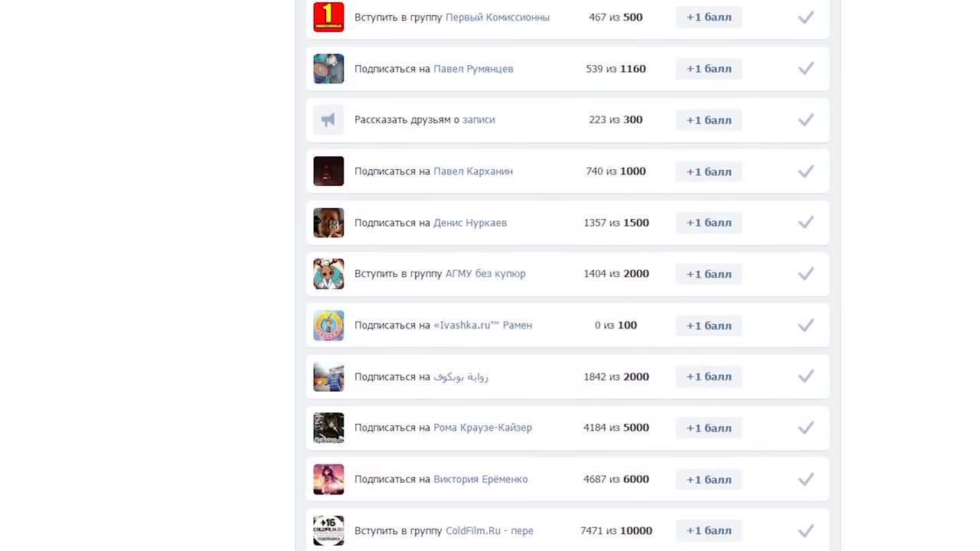This screenshot has height=551, width=980.
Task: Open the Рома Краузе-Кайзер profile link
Action: coord(482,428)
